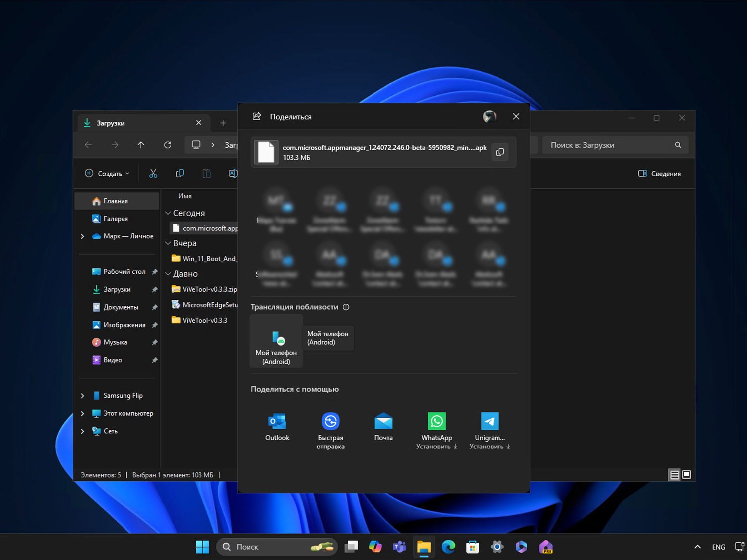This screenshot has width=747, height=560.
Task: Click the nearby sharing info icon
Action: pos(346,307)
